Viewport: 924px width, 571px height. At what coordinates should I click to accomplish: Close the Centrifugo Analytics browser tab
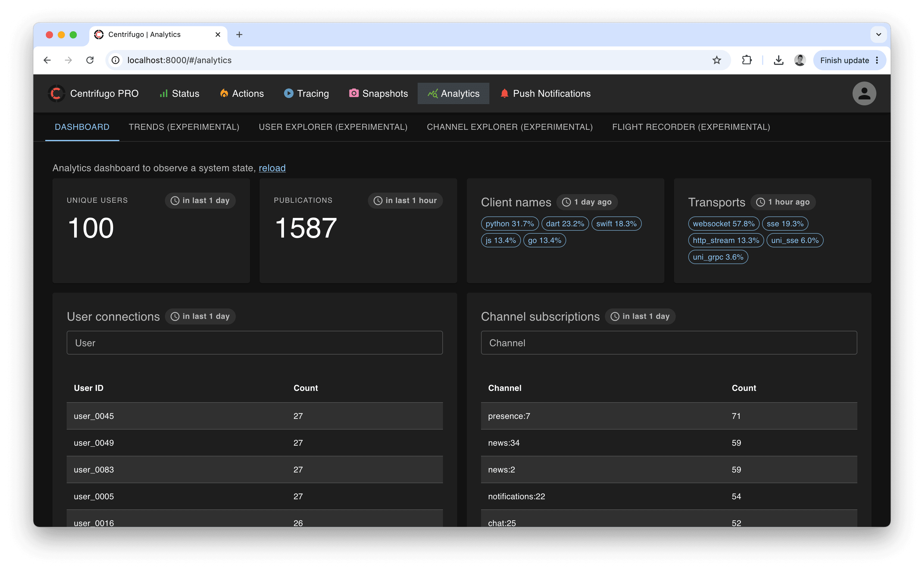pyautogui.click(x=218, y=35)
